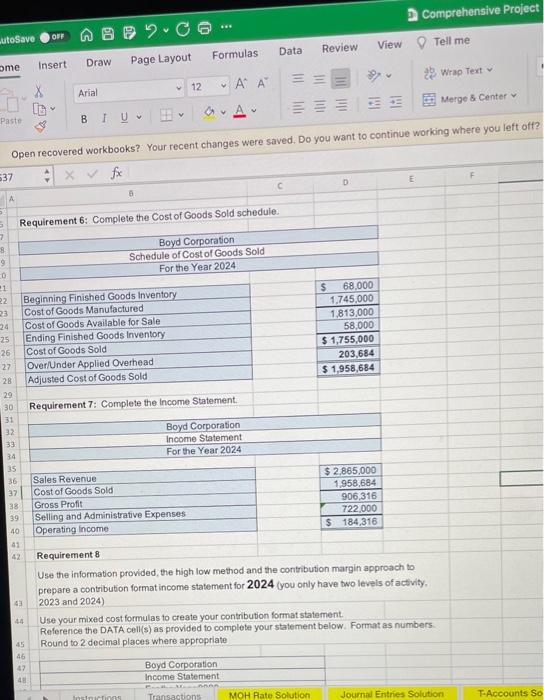Toggle the AutoSave switch
This screenshot has width=544, height=700.
54,37
